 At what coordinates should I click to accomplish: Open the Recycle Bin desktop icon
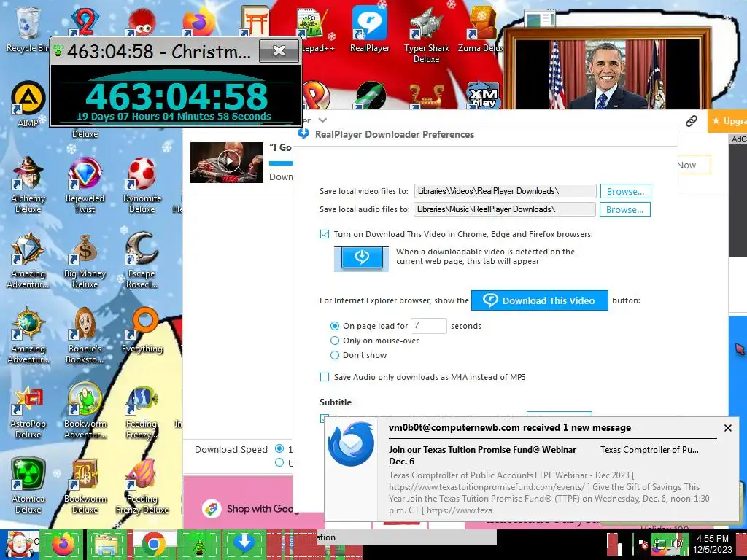coord(28,28)
